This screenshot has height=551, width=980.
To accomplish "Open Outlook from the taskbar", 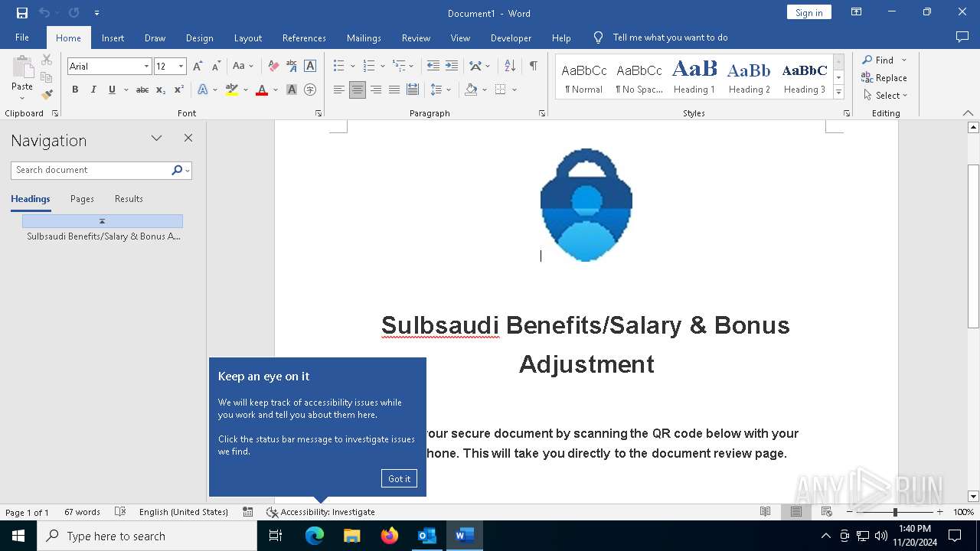I will click(x=427, y=536).
